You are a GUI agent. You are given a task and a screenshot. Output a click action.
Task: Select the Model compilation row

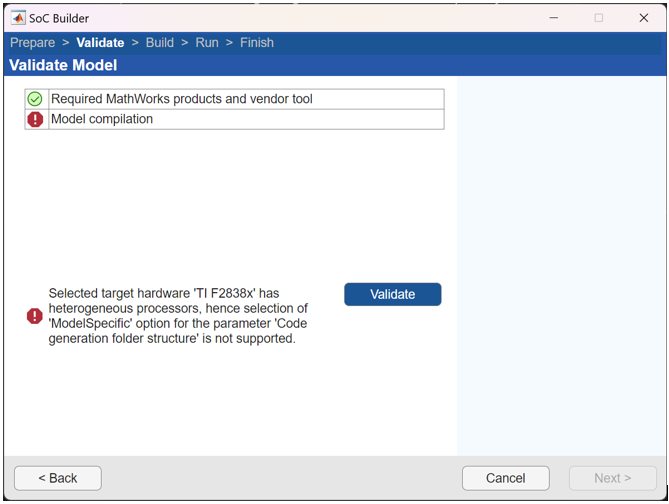(102, 119)
